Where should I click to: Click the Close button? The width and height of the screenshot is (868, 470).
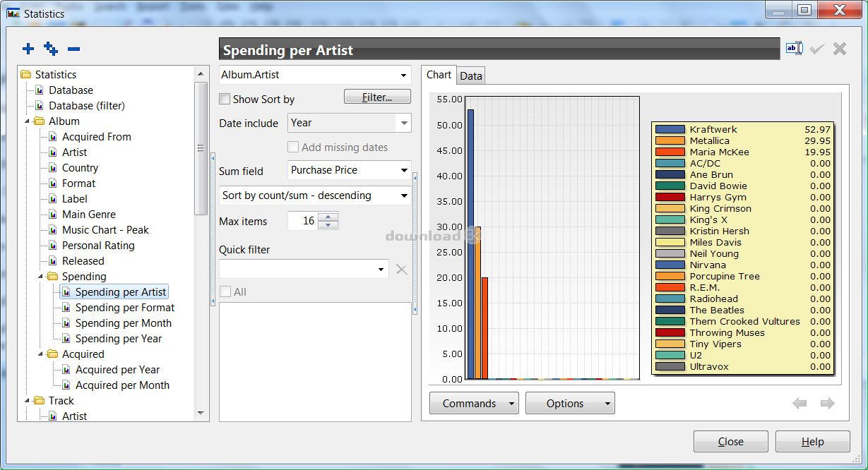coord(730,442)
